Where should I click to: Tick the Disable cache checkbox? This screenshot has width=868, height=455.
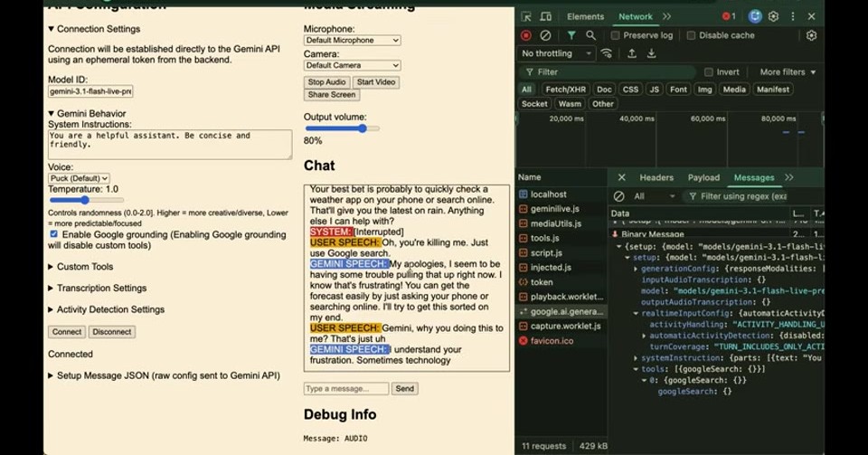[691, 35]
